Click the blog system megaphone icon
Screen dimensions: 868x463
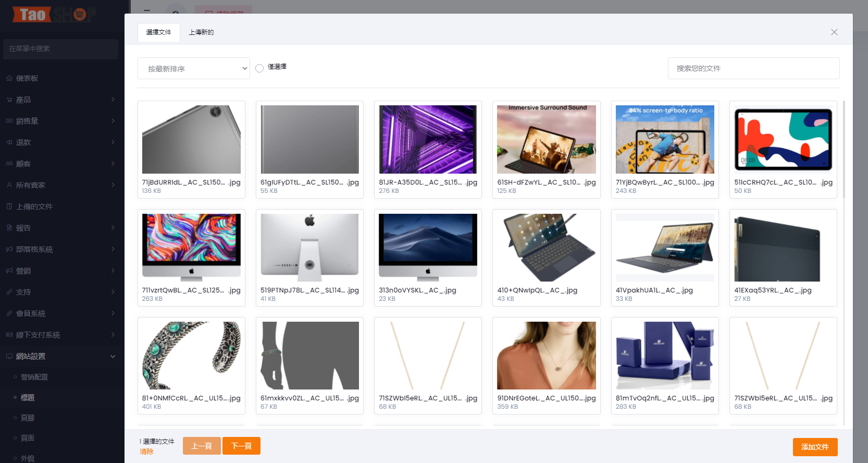click(9, 249)
